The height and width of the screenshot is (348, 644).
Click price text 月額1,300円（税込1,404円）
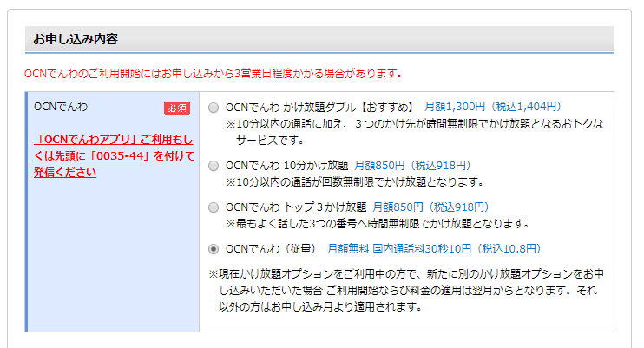click(x=492, y=107)
